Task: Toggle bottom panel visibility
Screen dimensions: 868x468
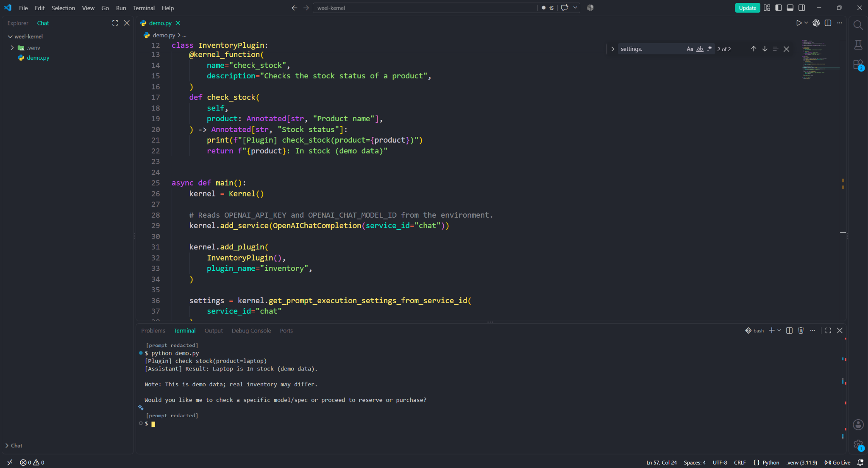Action: [790, 8]
